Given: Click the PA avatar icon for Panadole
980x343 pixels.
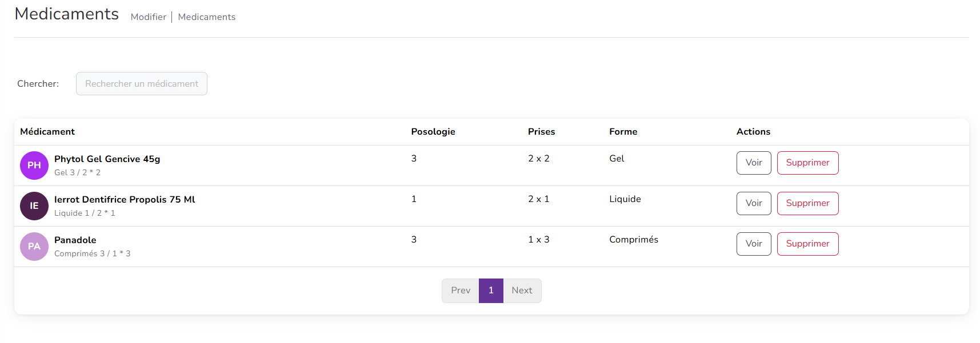Looking at the screenshot, I should click(x=34, y=247).
